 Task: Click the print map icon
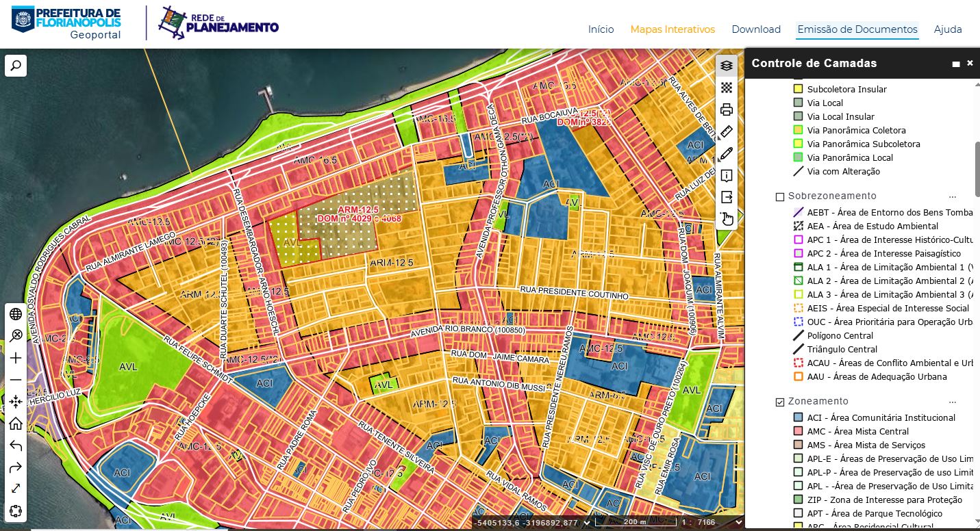(x=727, y=109)
